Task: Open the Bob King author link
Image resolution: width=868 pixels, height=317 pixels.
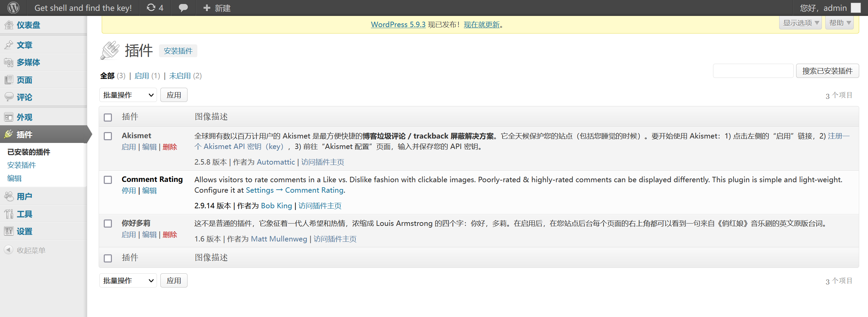Action: tap(276, 206)
